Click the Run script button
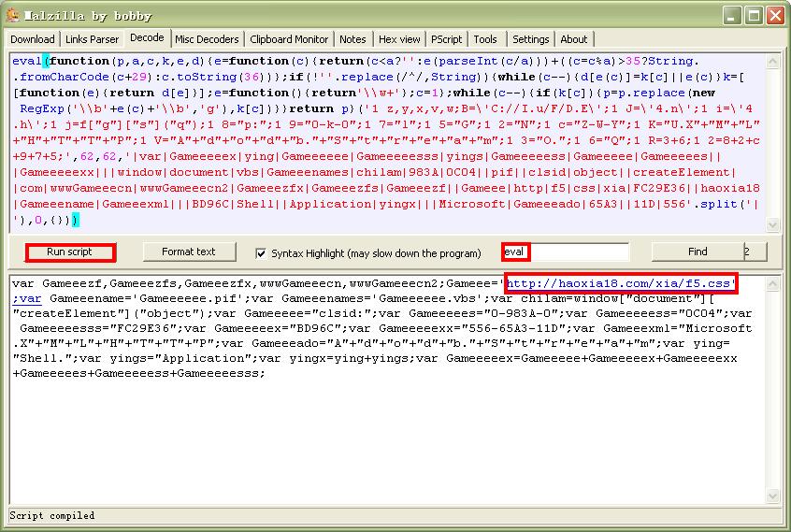791x532 pixels. [69, 252]
